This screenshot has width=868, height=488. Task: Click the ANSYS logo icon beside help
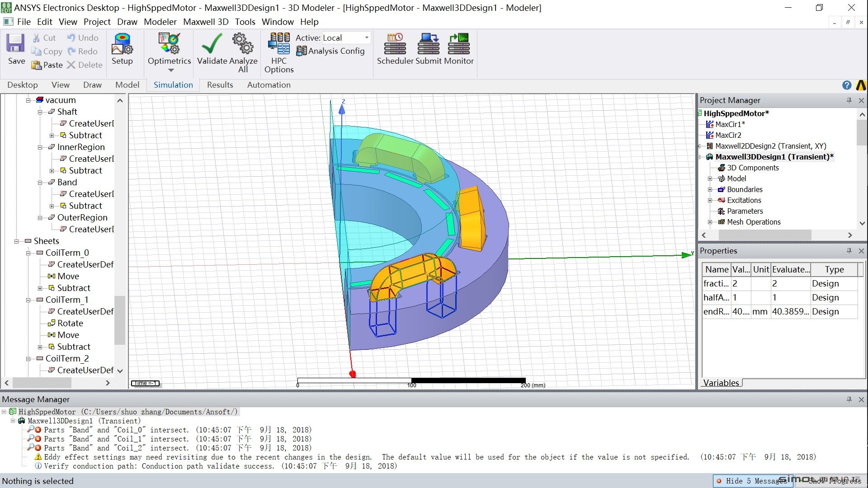click(861, 85)
